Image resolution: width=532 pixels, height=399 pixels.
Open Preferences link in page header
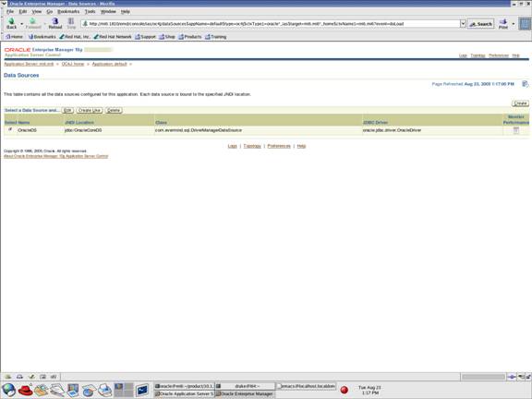[x=499, y=55]
